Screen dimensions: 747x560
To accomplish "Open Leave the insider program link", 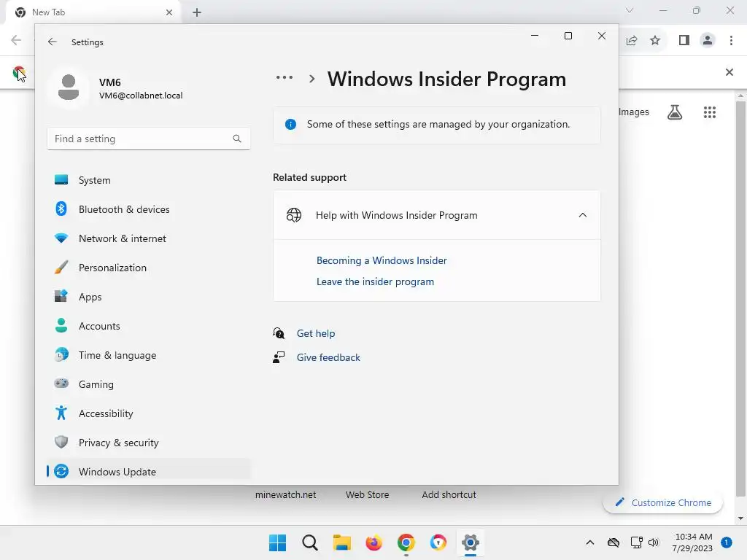I will [375, 281].
